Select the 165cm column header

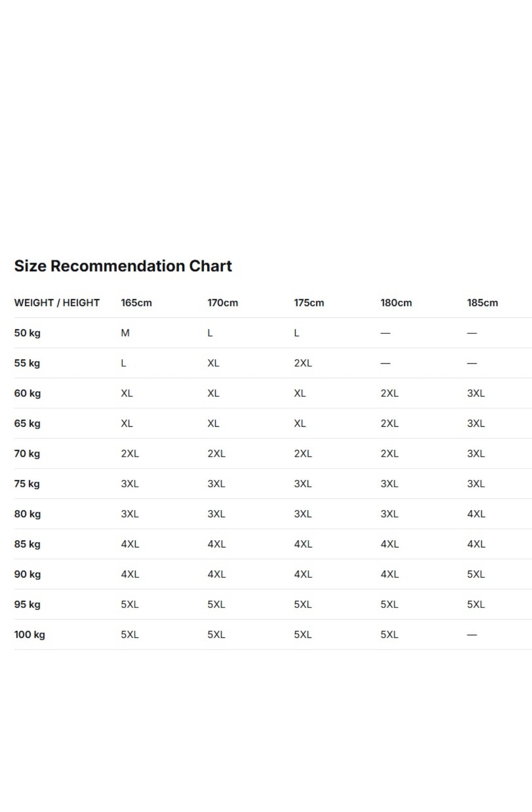(x=136, y=303)
